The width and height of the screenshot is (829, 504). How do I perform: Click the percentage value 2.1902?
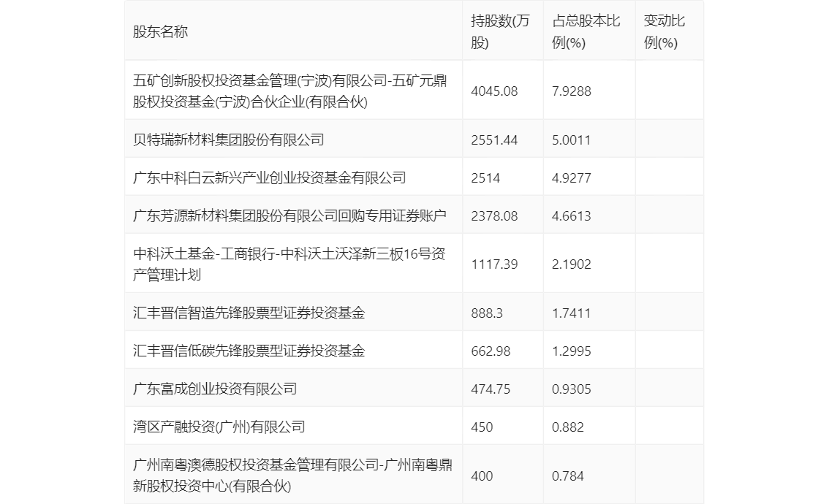[572, 264]
